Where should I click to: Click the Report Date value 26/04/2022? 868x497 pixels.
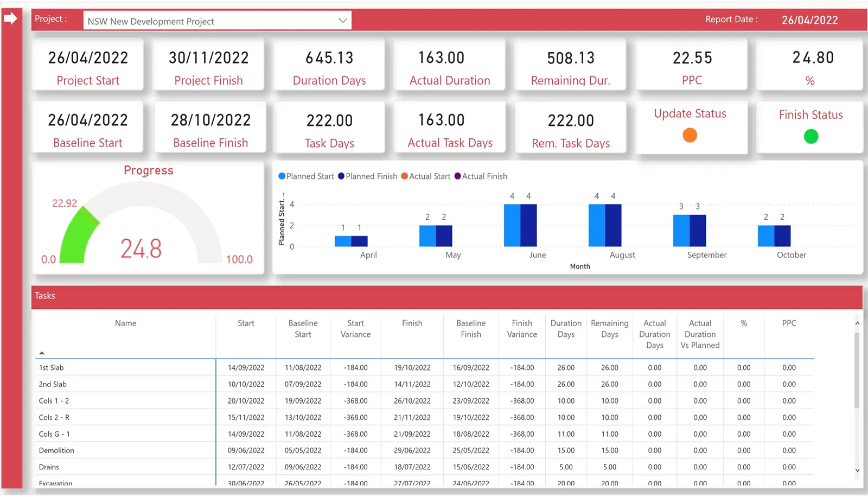click(x=809, y=20)
